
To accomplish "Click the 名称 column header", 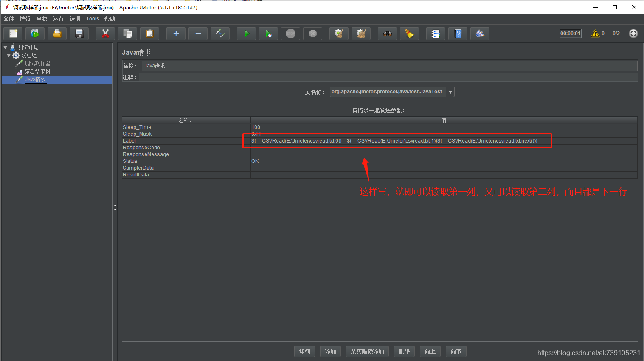I will (x=186, y=120).
